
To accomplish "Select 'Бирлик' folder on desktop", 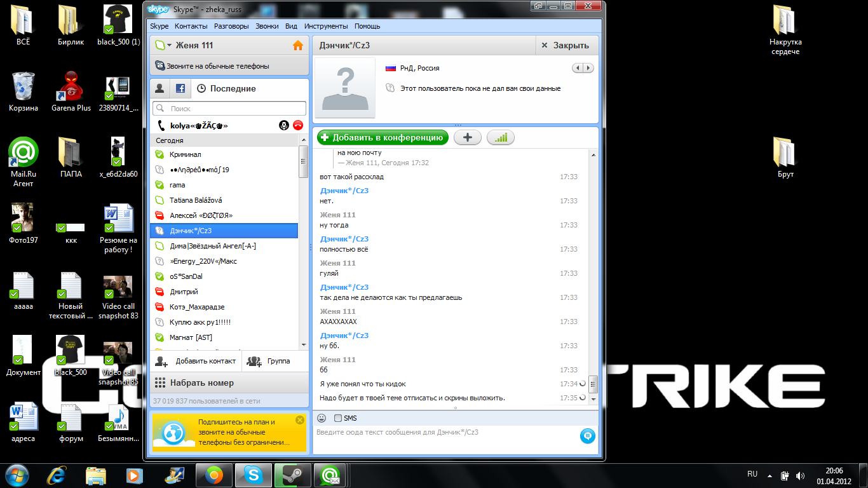I will [71, 25].
